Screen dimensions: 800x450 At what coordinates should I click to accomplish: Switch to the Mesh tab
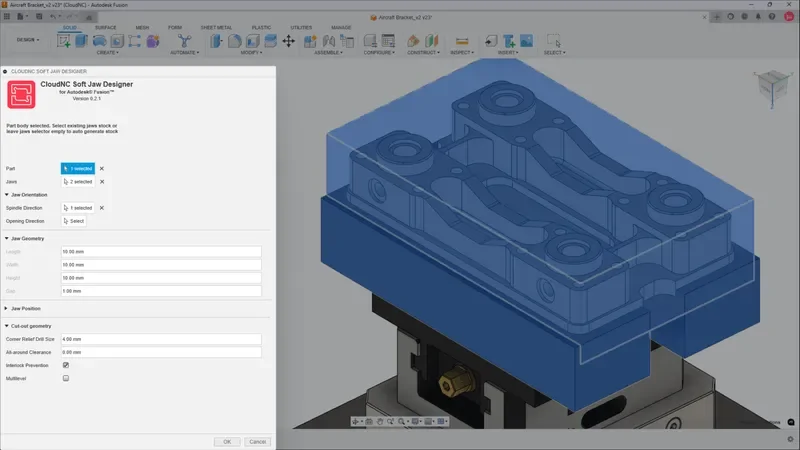(x=142, y=28)
